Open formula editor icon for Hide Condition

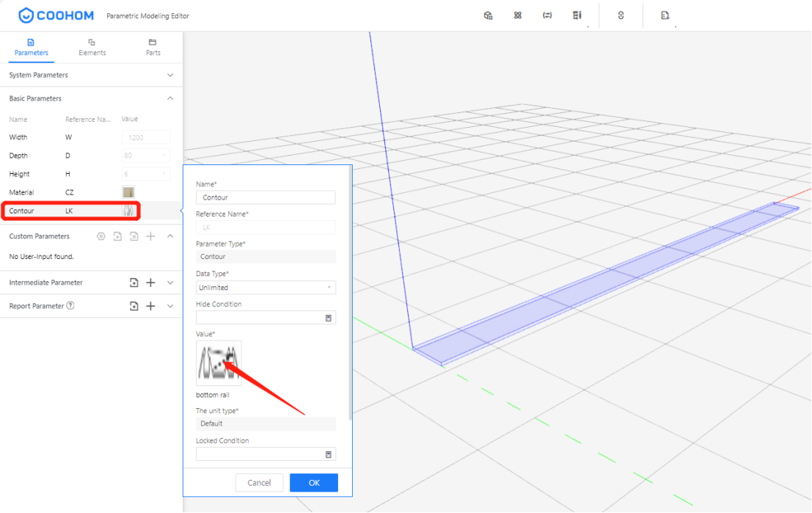coord(328,318)
